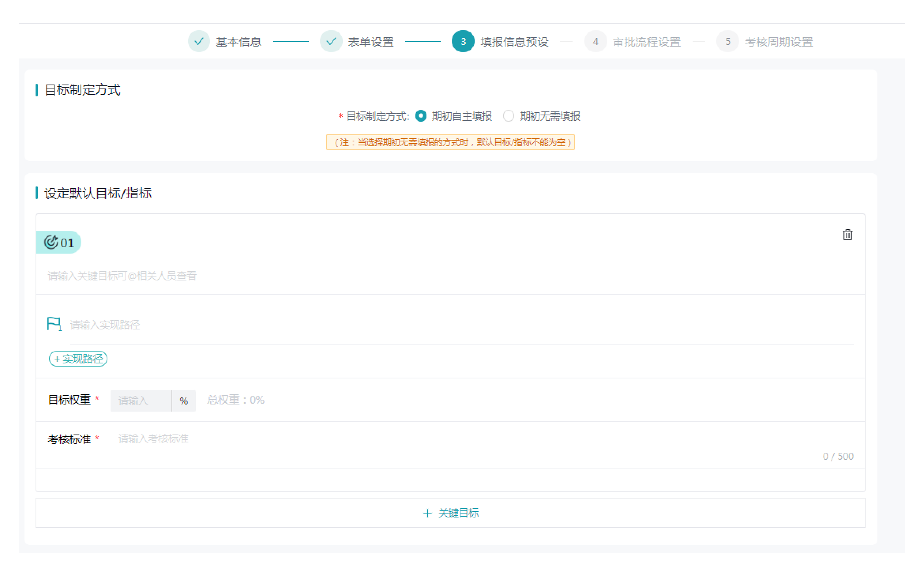Click the checkmark icon for 表单设置 step
The width and height of the screenshot is (924, 572).
(331, 41)
